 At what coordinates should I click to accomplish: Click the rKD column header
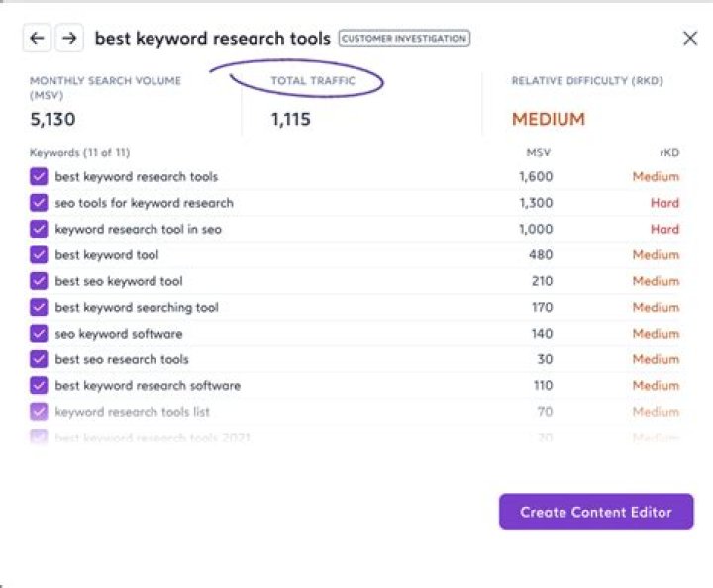(668, 153)
